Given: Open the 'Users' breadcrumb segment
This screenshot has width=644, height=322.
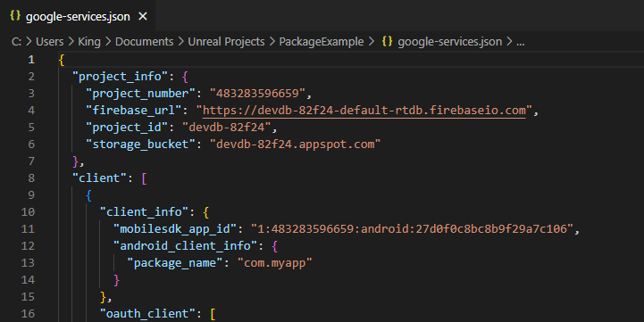Looking at the screenshot, I should coord(50,42).
